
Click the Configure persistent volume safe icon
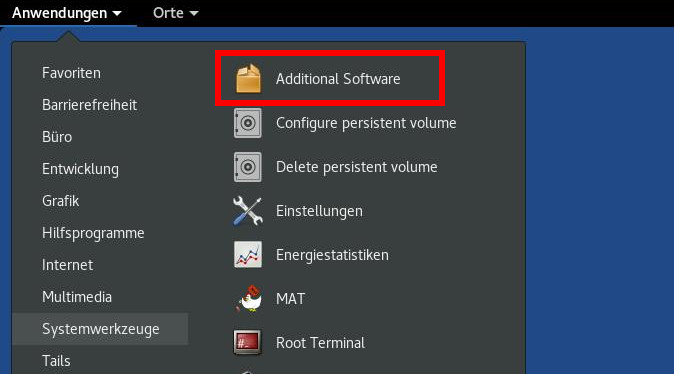[248, 123]
